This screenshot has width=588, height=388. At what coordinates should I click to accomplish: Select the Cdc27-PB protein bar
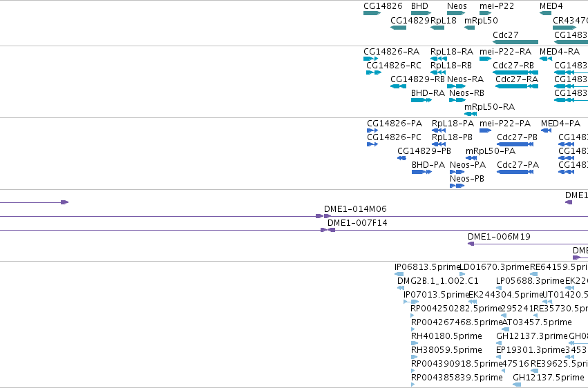[x=515, y=144]
